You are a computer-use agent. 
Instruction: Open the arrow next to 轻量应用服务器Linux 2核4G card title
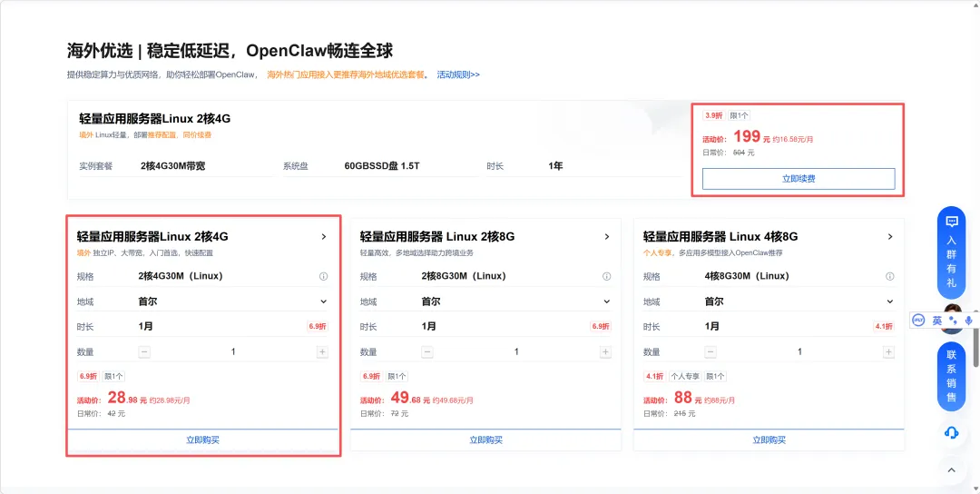point(324,237)
